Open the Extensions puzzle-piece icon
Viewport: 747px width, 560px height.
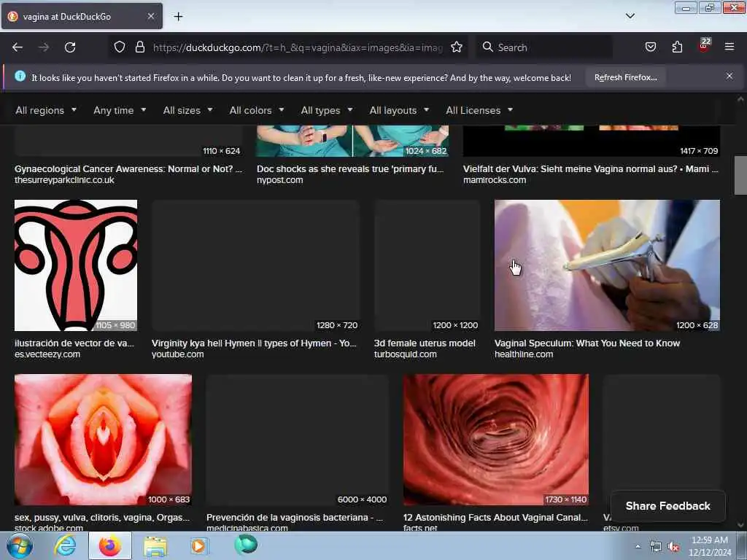coord(677,47)
